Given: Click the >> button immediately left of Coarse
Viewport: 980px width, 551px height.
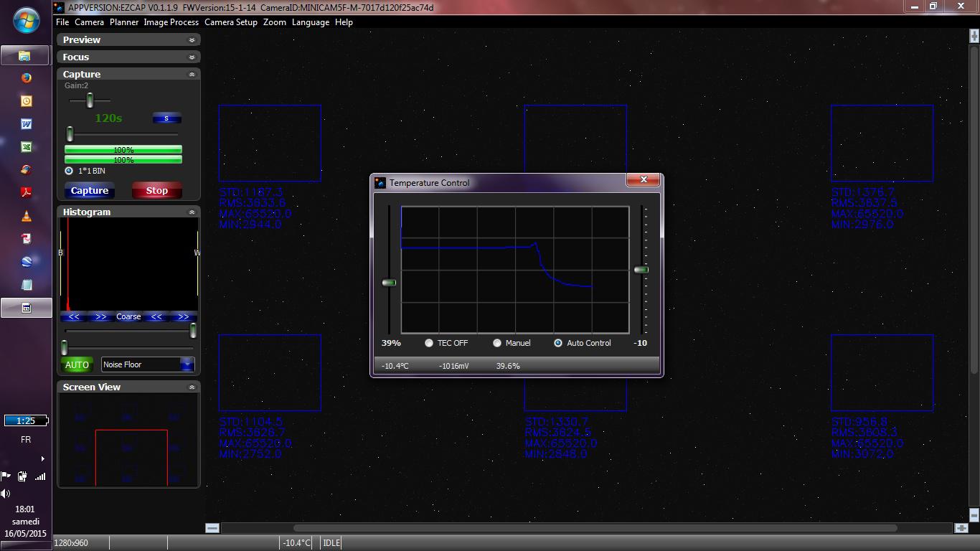Looking at the screenshot, I should 101,316.
